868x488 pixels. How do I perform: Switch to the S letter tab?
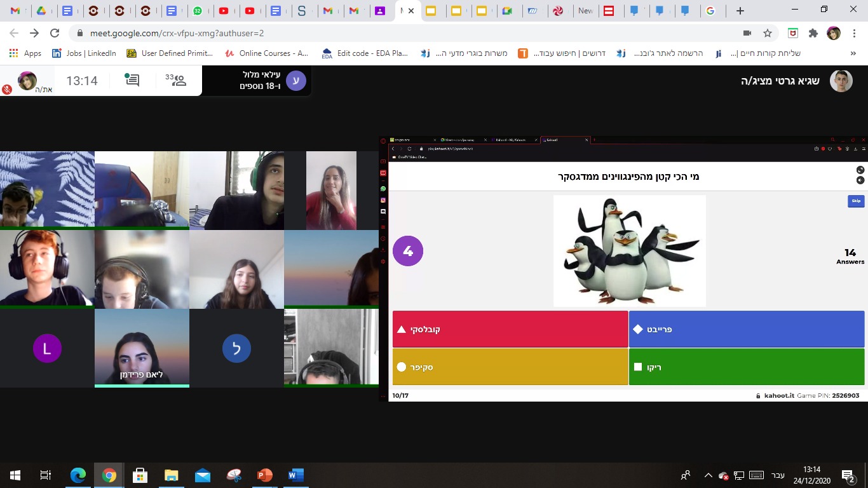(302, 11)
